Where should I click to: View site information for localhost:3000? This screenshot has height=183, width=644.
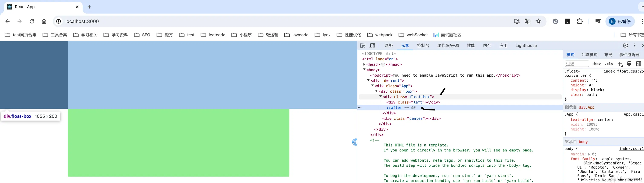point(59,22)
